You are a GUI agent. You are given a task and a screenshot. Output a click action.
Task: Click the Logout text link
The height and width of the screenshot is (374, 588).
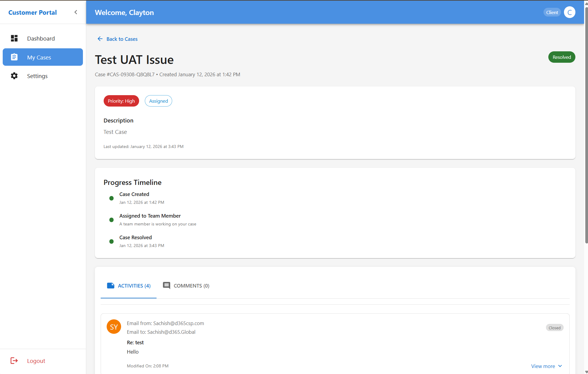[36, 361]
